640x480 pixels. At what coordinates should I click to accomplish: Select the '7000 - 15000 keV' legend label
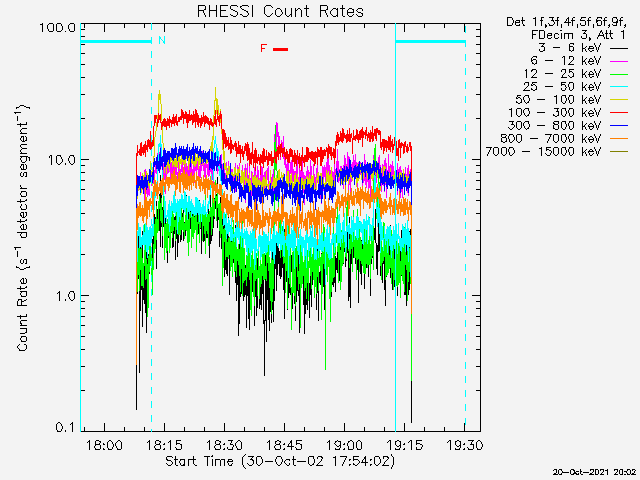[x=543, y=152]
